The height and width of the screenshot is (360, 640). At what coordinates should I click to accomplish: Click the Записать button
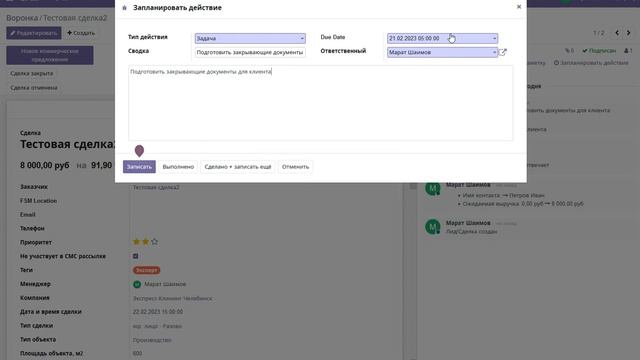(139, 167)
